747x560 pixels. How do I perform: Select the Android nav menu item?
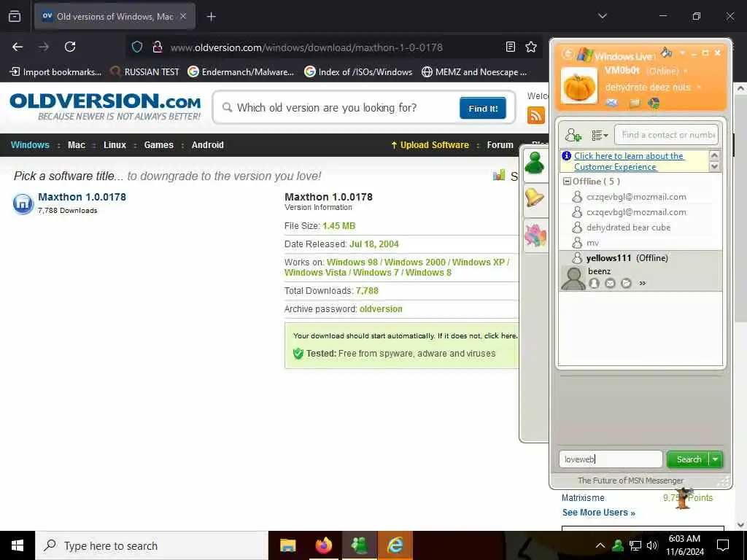click(207, 145)
